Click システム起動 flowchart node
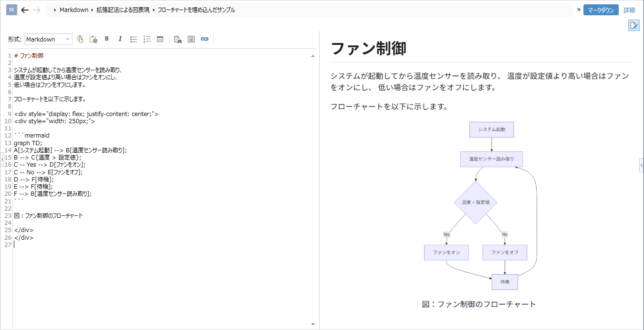Screen dimensions: 644x330 [492, 129]
